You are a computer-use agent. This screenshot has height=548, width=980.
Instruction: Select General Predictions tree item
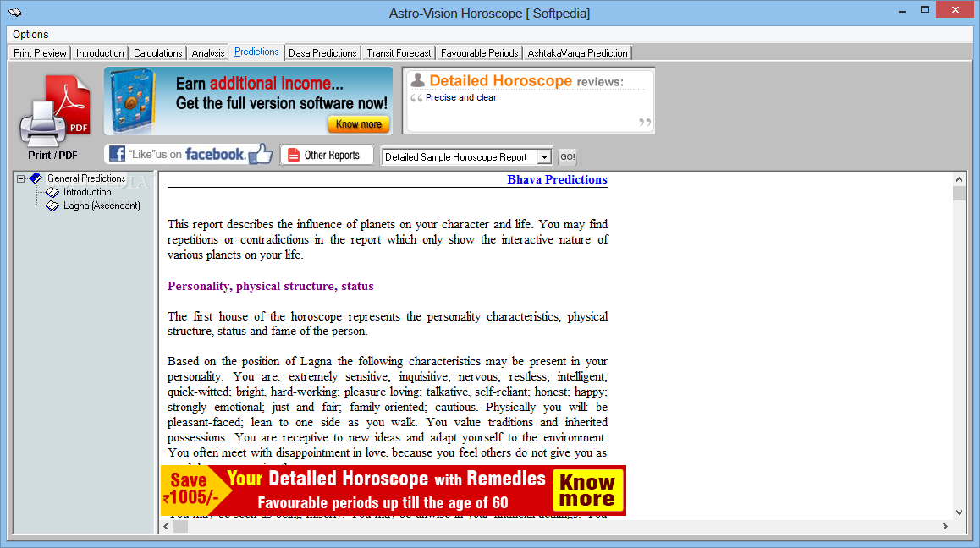coord(86,178)
